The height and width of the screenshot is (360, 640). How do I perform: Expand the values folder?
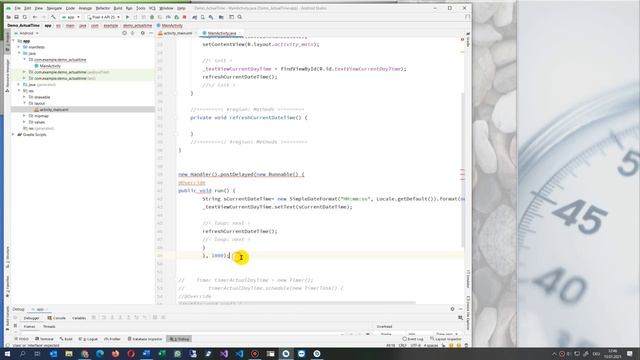coord(24,122)
